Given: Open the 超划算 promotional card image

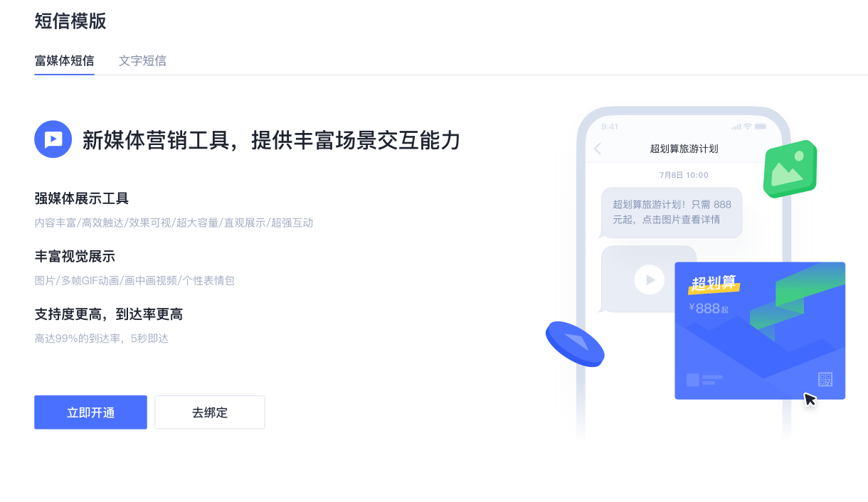Looking at the screenshot, I should pos(760,331).
